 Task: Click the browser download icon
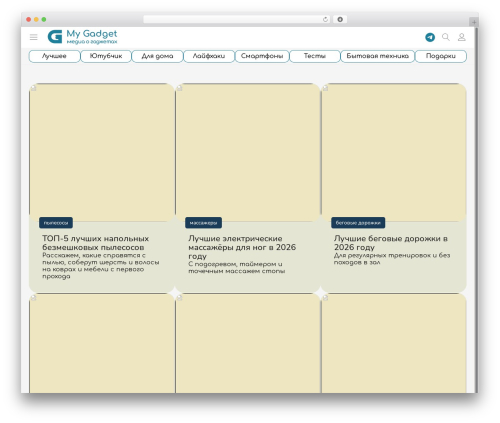tap(340, 19)
